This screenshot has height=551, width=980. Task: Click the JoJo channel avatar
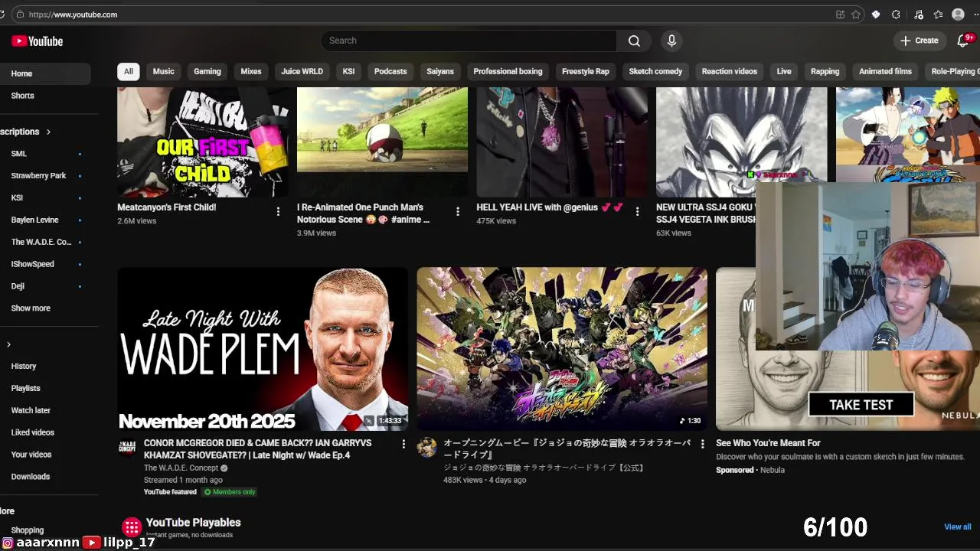click(x=426, y=447)
